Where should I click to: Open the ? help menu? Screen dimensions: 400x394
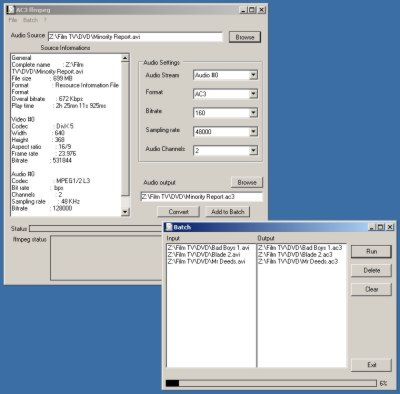click(45, 20)
